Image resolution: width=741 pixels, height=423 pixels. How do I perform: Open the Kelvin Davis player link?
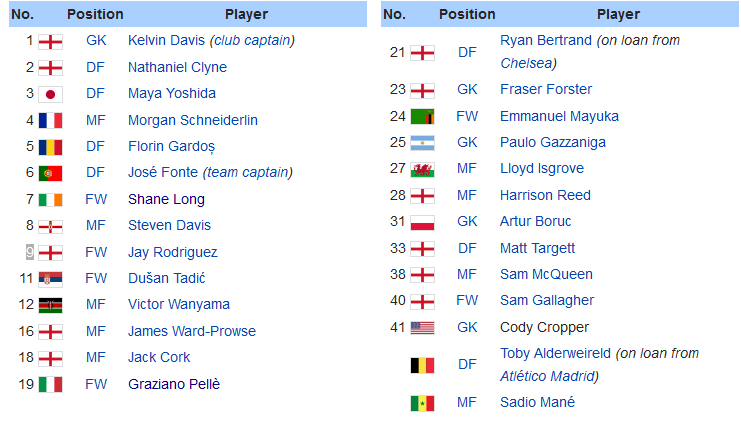click(x=166, y=41)
